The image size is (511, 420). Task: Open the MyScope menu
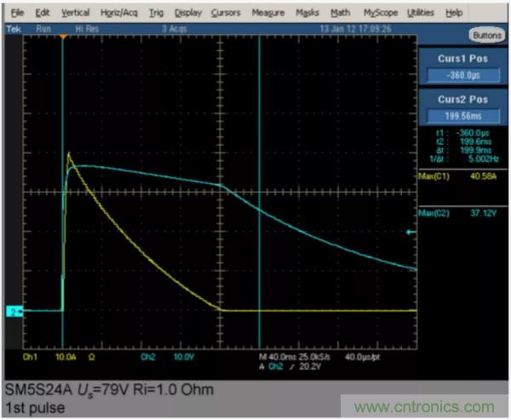coord(380,14)
